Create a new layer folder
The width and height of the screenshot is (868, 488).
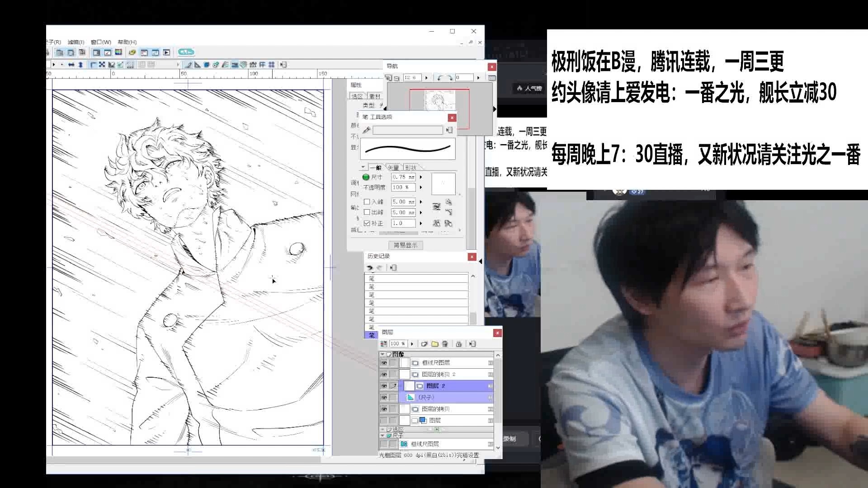click(435, 344)
